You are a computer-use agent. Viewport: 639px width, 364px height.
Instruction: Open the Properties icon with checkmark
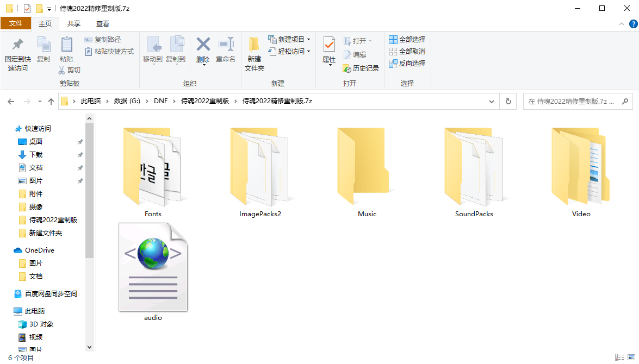[x=329, y=45]
